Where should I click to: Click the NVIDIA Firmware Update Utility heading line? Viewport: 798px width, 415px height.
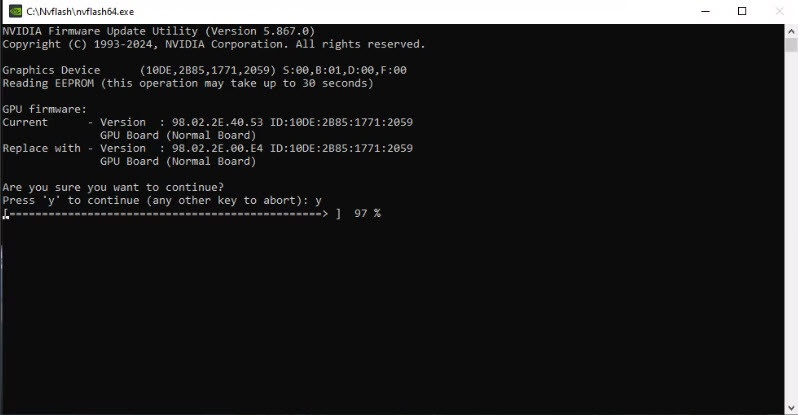(x=159, y=31)
